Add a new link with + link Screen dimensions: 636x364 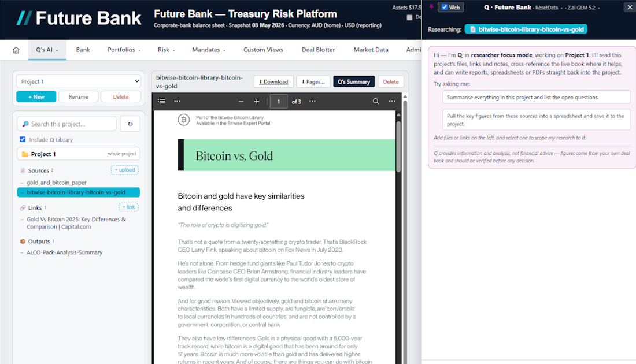coord(128,207)
